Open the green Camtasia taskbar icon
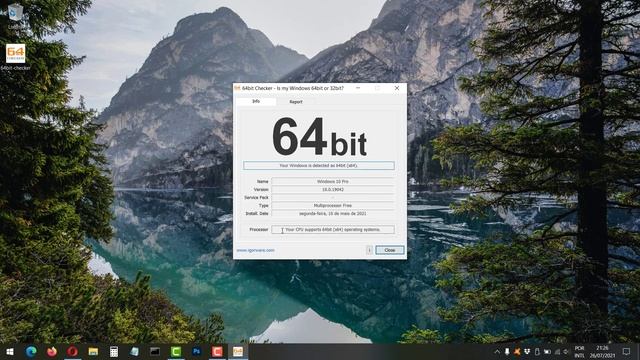The image size is (640, 360). pos(176,351)
